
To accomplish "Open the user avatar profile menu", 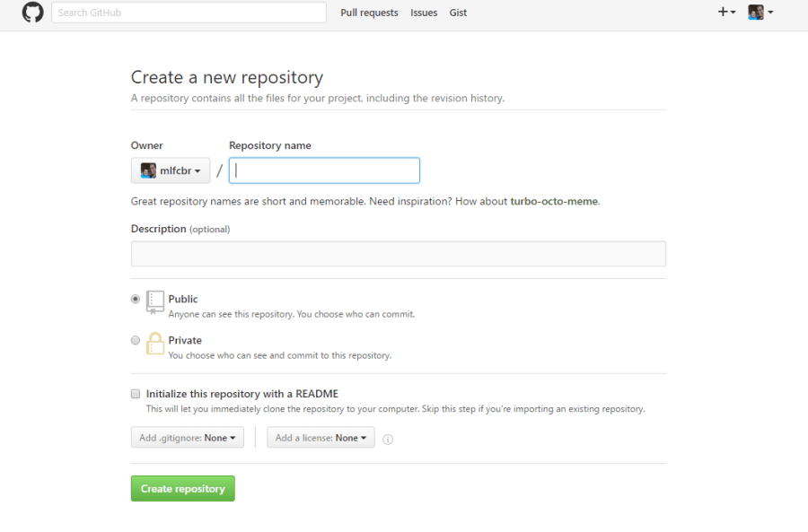I will coord(760,13).
